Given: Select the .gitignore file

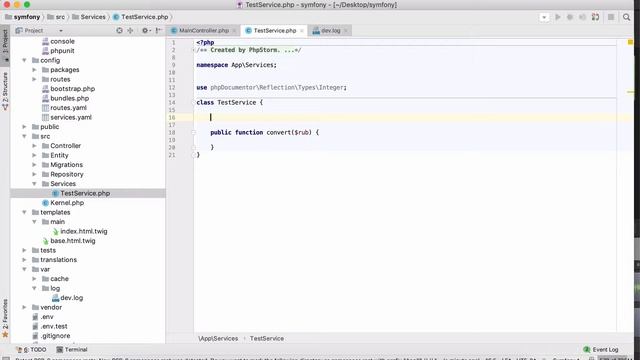Looking at the screenshot, I should pyautogui.click(x=55, y=336).
